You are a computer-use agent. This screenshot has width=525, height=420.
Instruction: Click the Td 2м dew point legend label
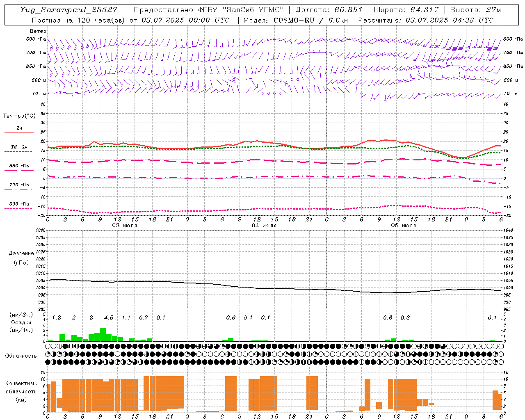(x=19, y=147)
